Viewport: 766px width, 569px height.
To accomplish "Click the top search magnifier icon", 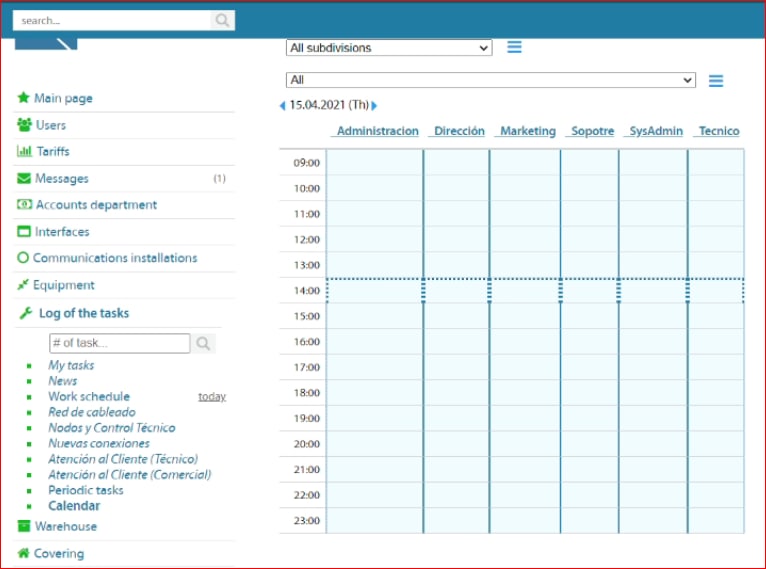I will tap(222, 21).
